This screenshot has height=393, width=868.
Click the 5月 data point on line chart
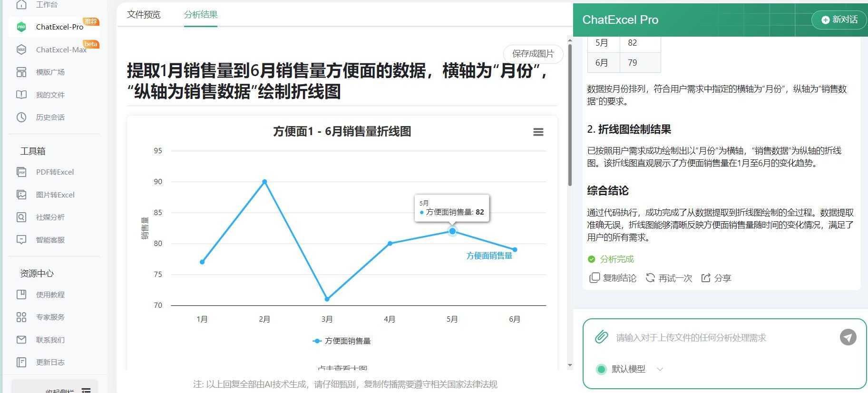tap(452, 231)
